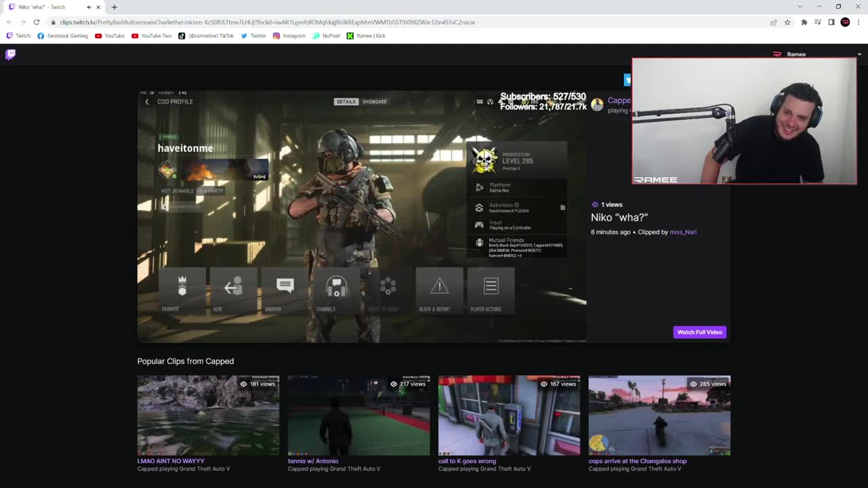Go forward with the browser forward arrow
This screenshot has height=488, width=868.
point(22,22)
